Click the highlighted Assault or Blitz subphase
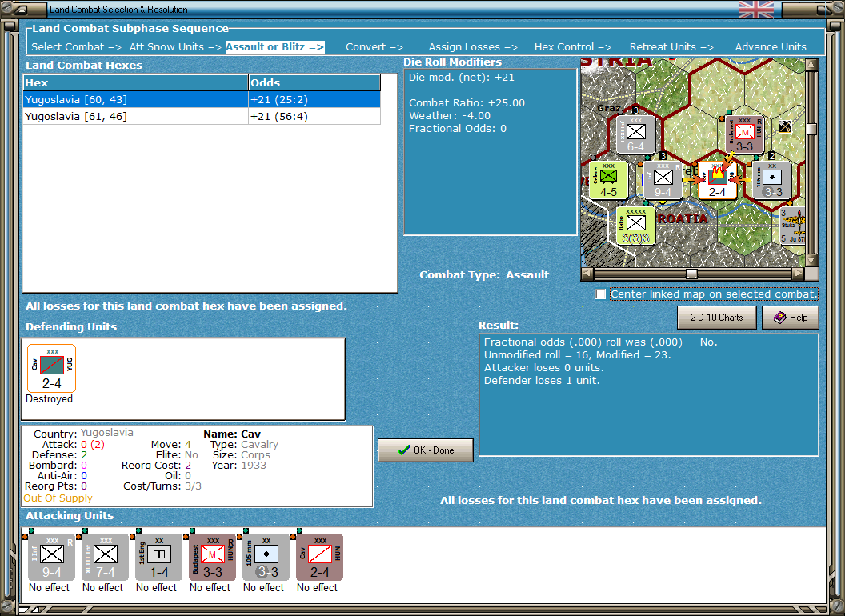The image size is (845, 616). 274,47
